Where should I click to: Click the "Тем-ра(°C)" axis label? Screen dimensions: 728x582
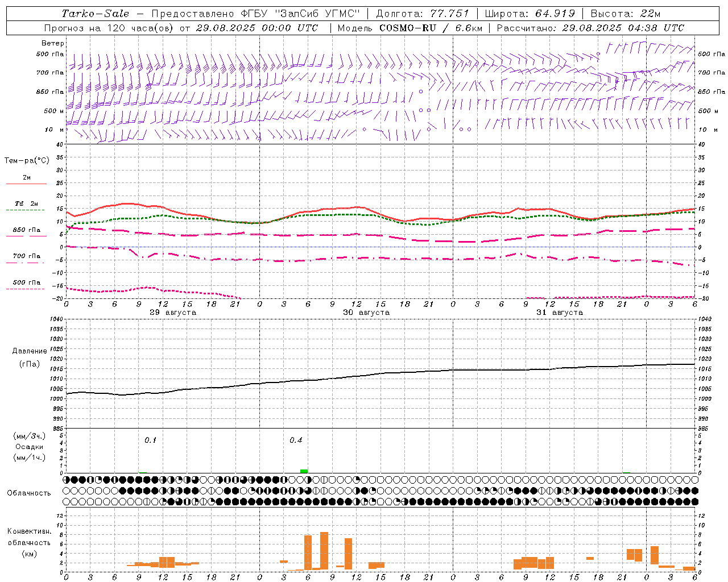click(27, 161)
